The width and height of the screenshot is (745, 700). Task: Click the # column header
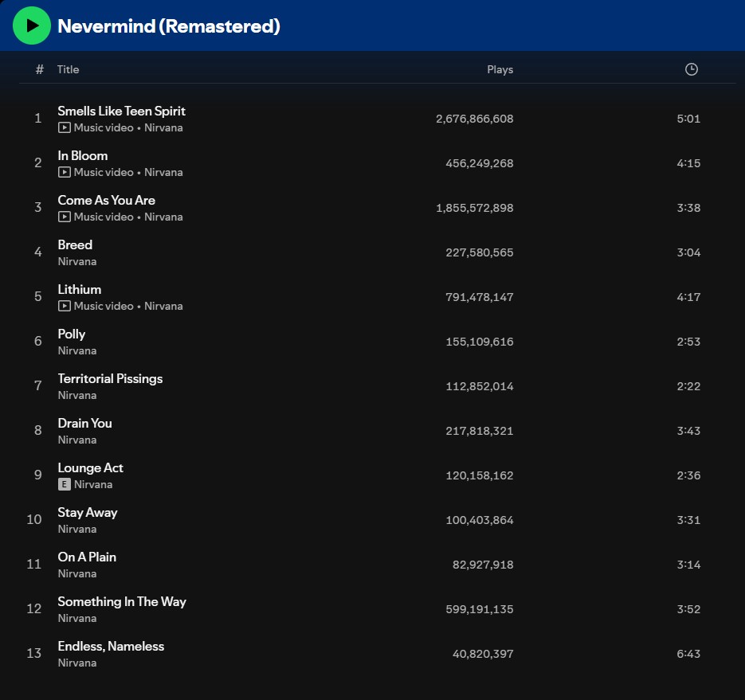(39, 69)
